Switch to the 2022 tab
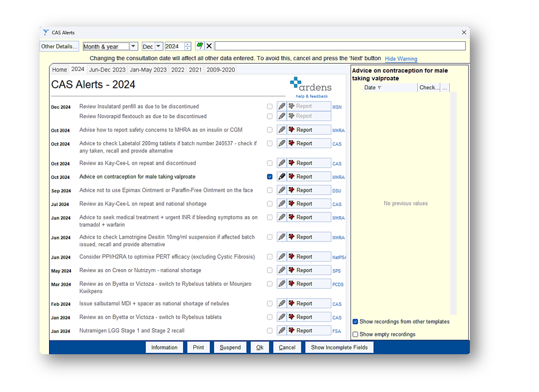This screenshot has width=539, height=392. click(x=178, y=70)
